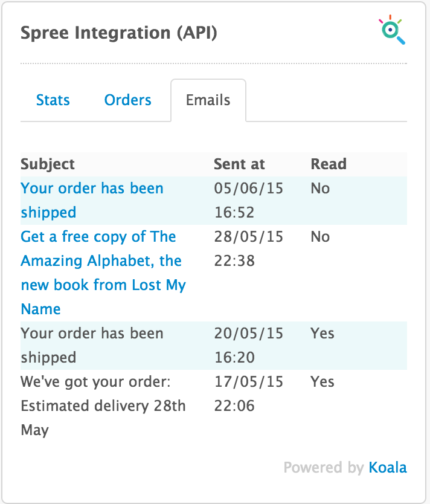Click the 'Sent at' column header

[x=239, y=164]
